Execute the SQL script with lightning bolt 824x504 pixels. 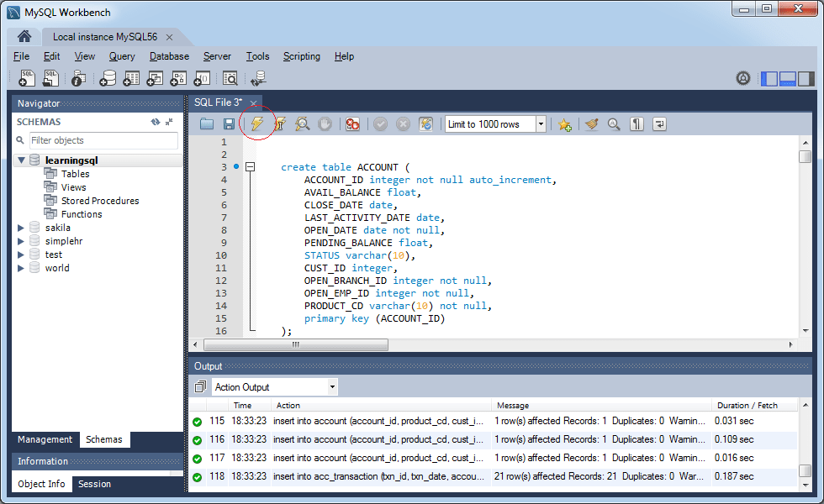257,124
